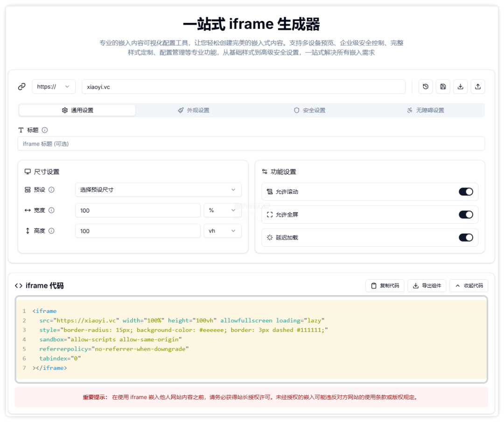Screen dimensions: 504x422
Task: Collapse code with 收起代码 button
Action: click(x=469, y=286)
